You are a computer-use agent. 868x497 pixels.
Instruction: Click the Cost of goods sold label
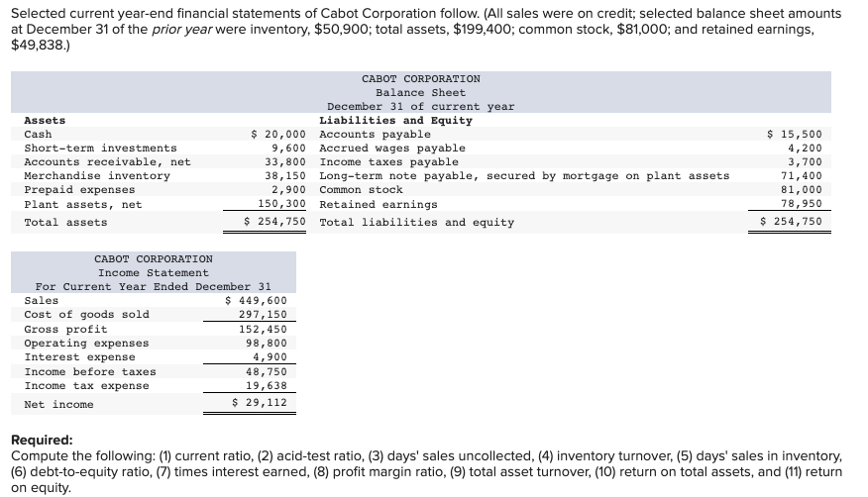point(86,315)
